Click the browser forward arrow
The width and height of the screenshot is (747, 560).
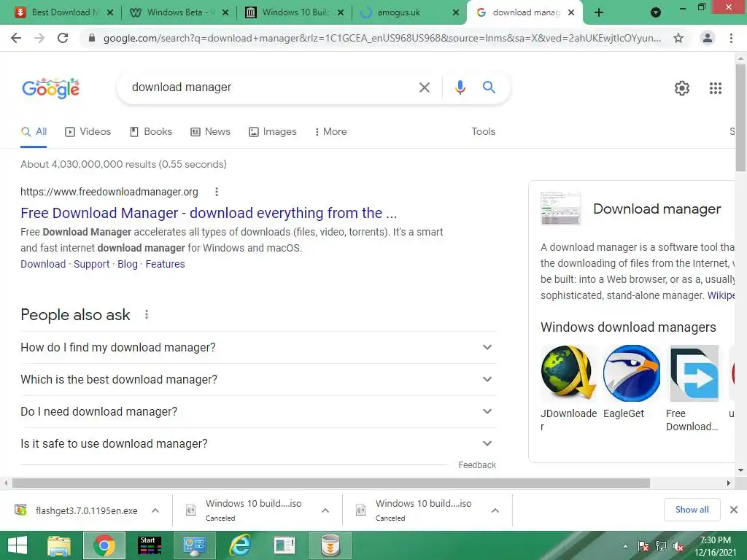tap(39, 38)
